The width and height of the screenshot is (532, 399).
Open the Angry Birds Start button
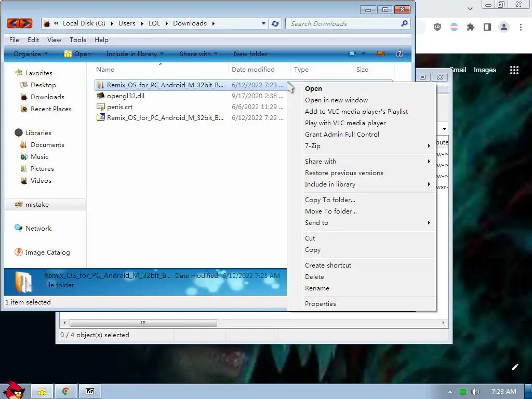coord(14,390)
